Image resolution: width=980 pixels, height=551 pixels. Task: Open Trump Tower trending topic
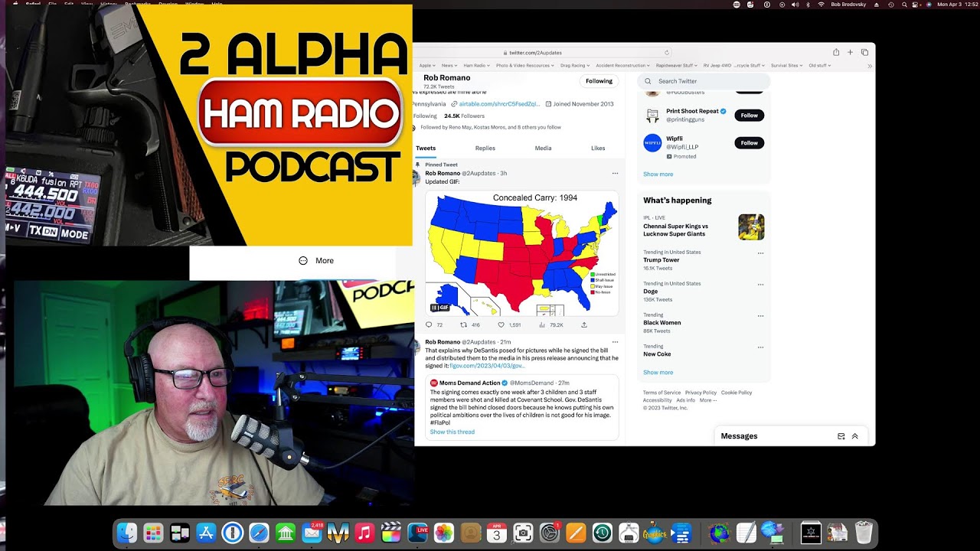pos(661,260)
